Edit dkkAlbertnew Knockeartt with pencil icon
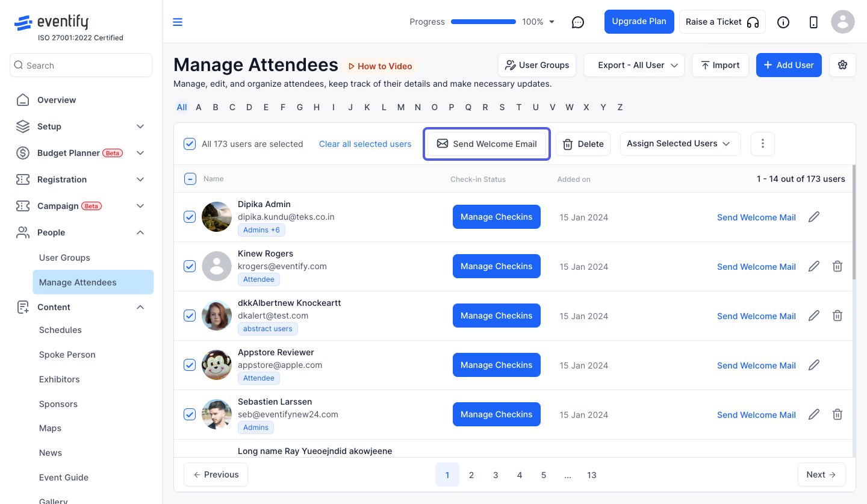The image size is (867, 504). coord(814,316)
